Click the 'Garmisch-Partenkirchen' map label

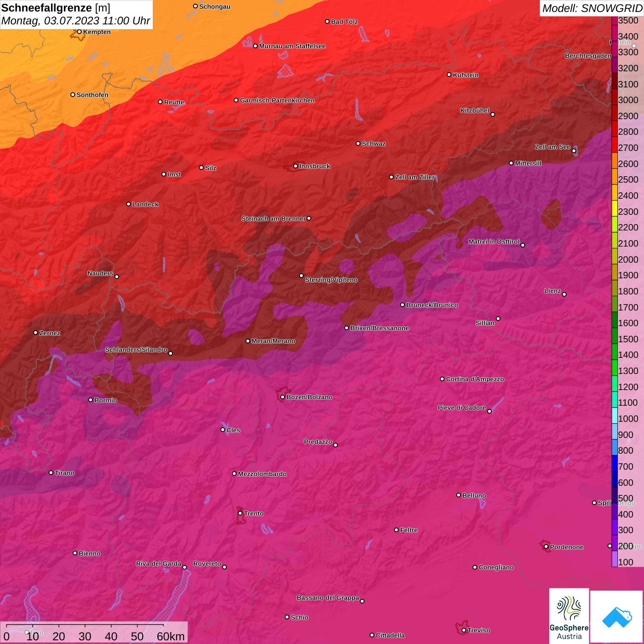(x=277, y=100)
